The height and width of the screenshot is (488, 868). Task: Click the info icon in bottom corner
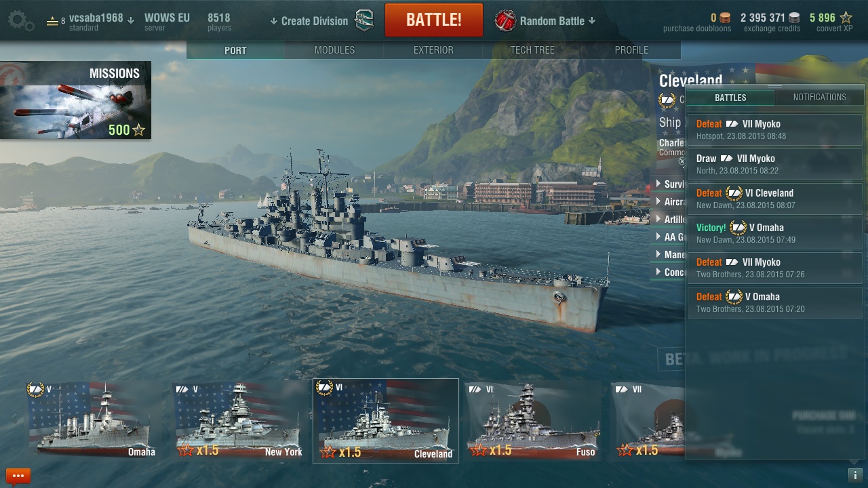coord(855,475)
